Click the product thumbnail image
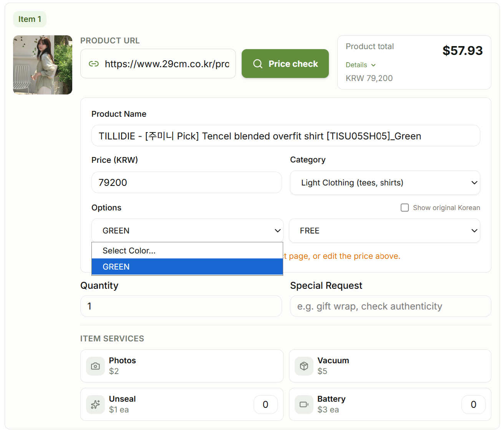 pyautogui.click(x=43, y=65)
